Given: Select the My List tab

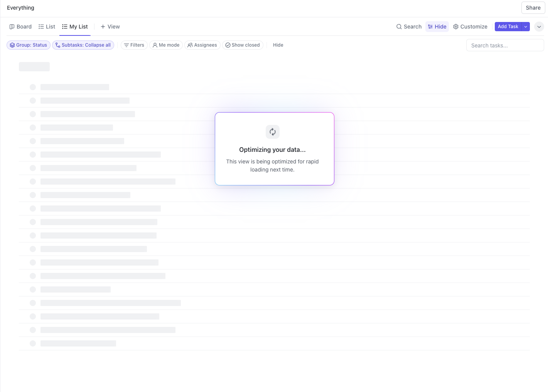Looking at the screenshot, I should (75, 27).
